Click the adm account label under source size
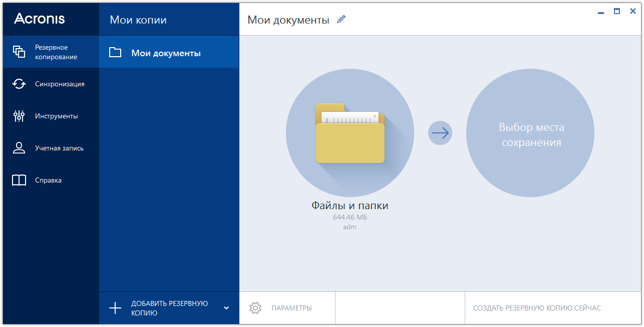644x327 pixels. [x=350, y=227]
